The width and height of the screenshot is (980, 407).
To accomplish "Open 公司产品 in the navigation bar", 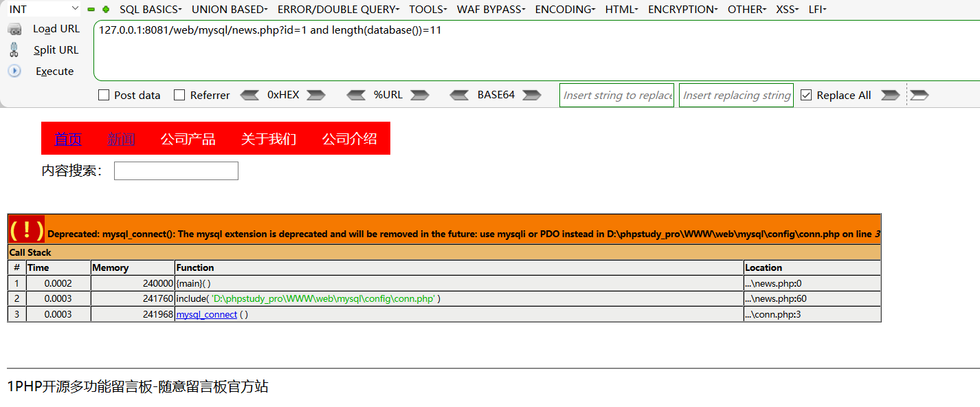I will tap(188, 139).
